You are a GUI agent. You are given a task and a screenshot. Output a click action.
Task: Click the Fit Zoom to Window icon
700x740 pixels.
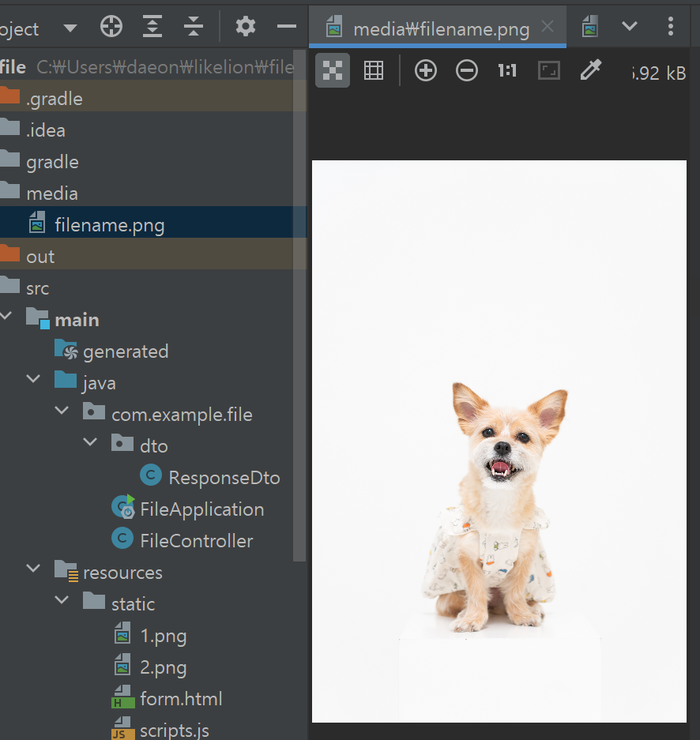point(549,71)
